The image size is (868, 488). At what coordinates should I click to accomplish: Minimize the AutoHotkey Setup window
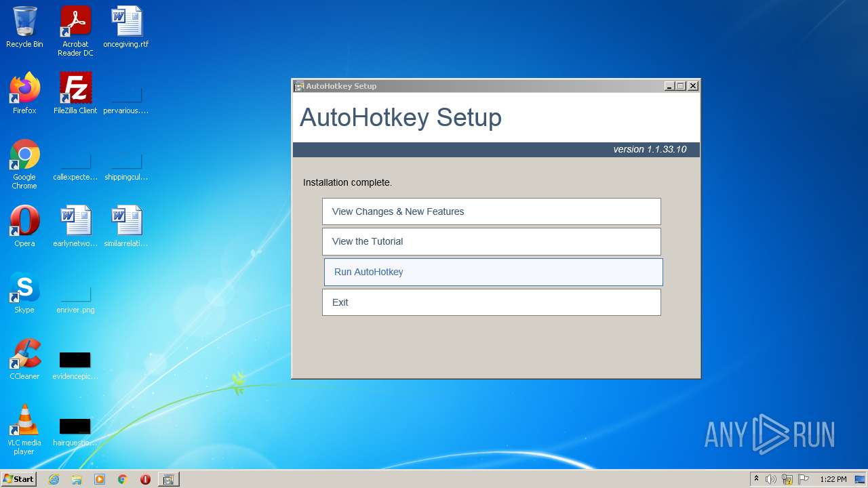669,86
